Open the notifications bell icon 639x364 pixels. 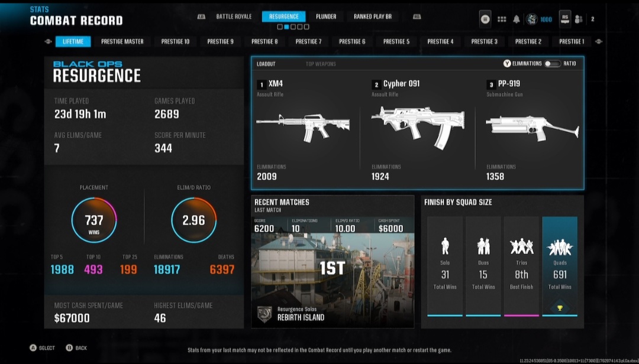[517, 19]
